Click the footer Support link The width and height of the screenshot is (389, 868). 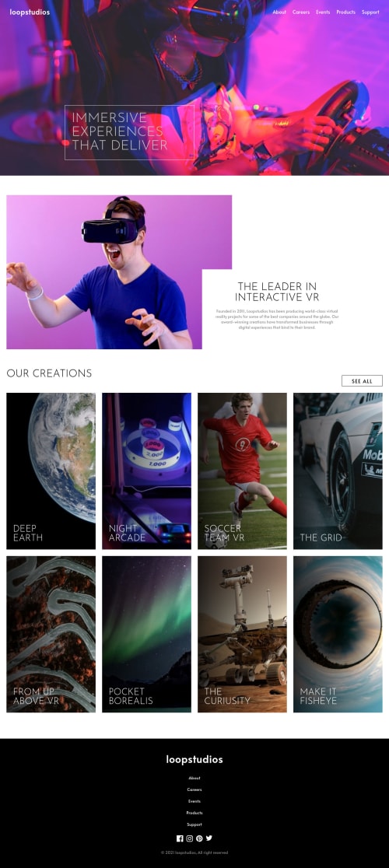(x=194, y=824)
